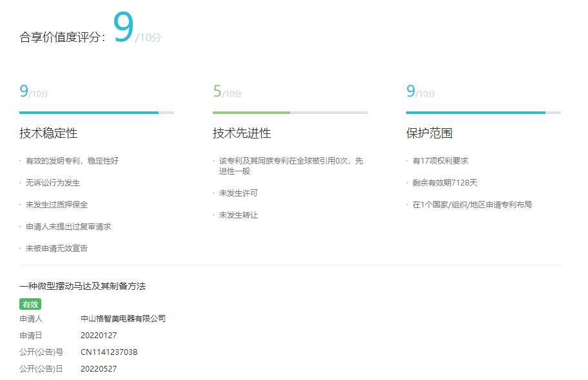Select the 技术先进性 heading
The height and width of the screenshot is (380, 588).
point(242,133)
